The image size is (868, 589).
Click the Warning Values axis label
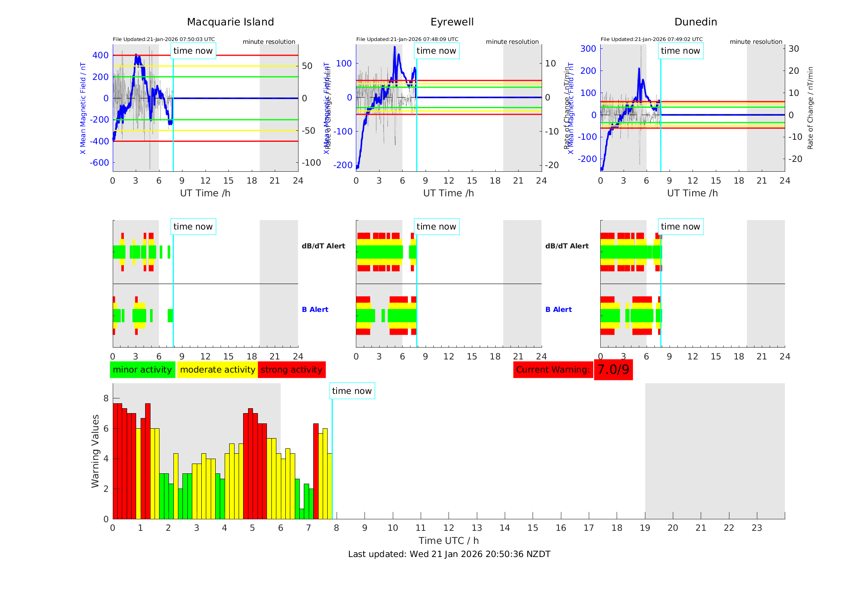pos(95,451)
